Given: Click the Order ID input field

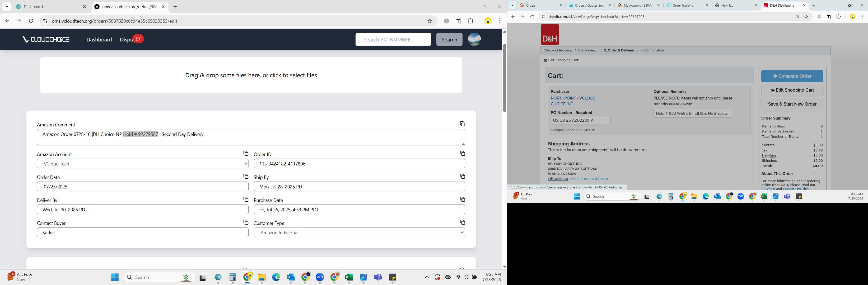Looking at the screenshot, I should pyautogui.click(x=359, y=164).
